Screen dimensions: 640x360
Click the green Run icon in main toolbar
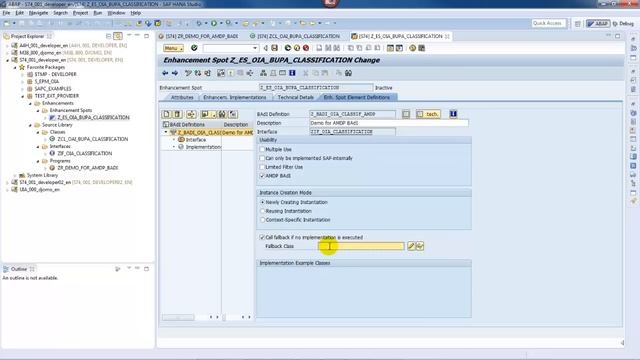[x=213, y=23]
